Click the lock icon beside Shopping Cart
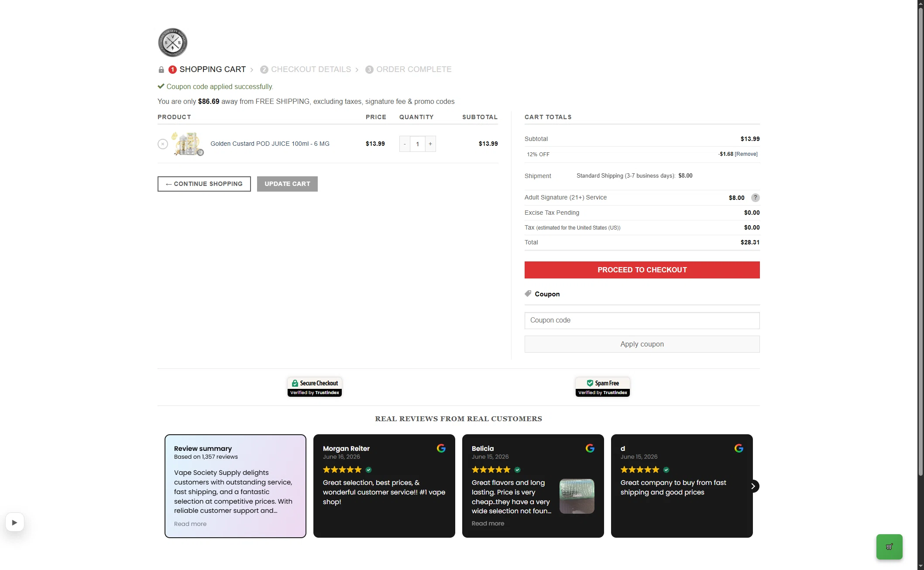Screen dimensions: 924x570 161,70
